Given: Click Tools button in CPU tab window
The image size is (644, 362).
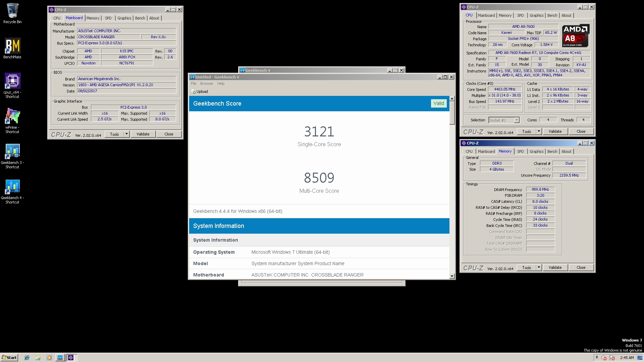Looking at the screenshot, I should click(527, 131).
